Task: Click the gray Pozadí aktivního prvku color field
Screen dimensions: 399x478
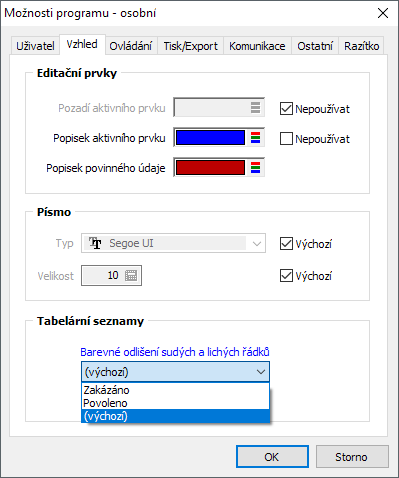Action: coord(219,107)
